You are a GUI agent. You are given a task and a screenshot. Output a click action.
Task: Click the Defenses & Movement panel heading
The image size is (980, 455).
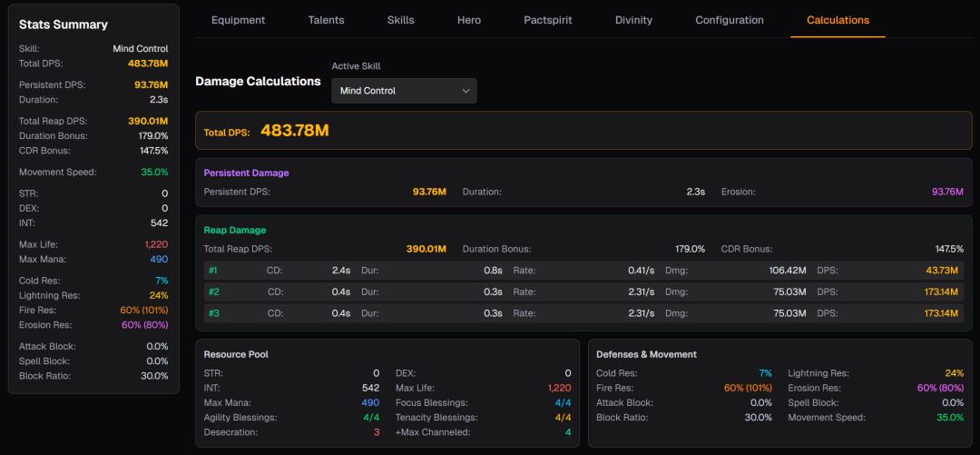coord(646,354)
